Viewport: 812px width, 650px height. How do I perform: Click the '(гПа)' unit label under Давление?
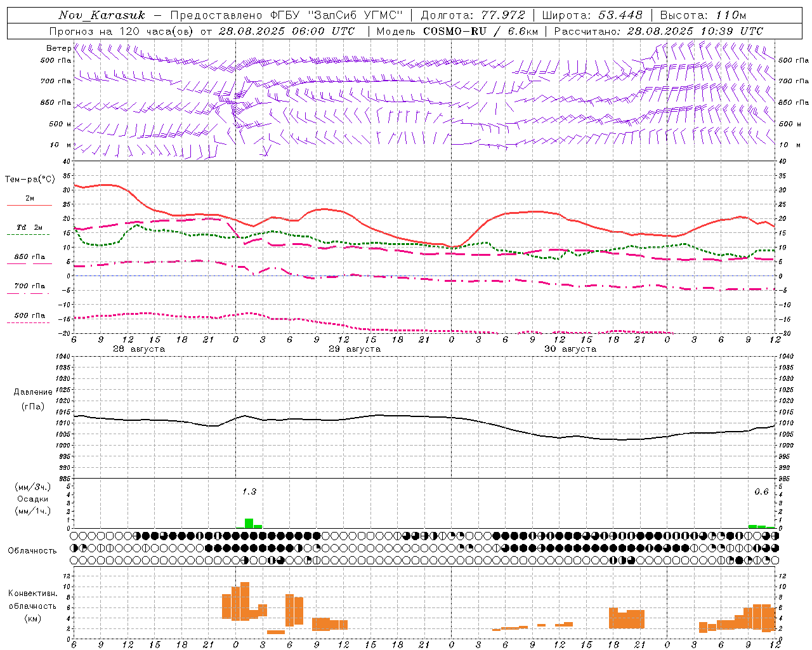click(33, 407)
